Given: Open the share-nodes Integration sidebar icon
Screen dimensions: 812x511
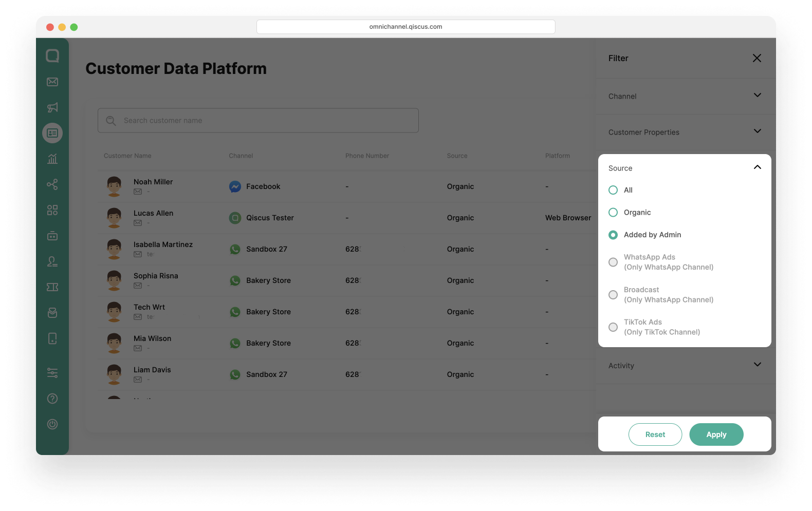Looking at the screenshot, I should 52,184.
